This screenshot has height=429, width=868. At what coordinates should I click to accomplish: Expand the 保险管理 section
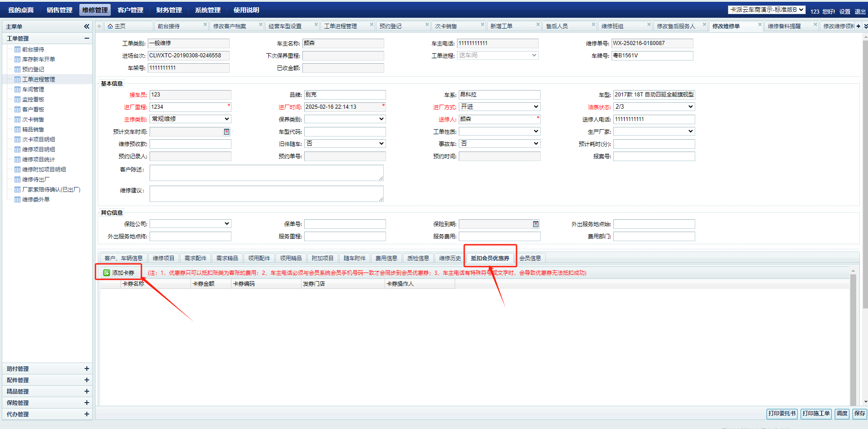pos(86,403)
